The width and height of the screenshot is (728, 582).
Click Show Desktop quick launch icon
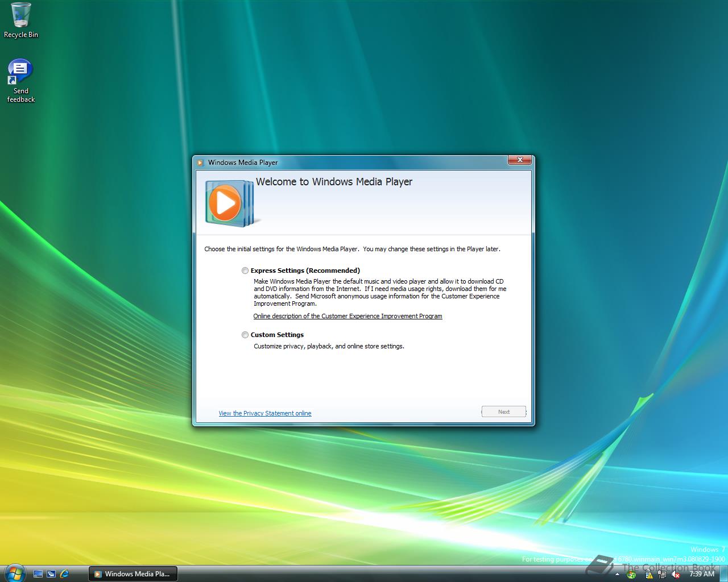point(38,574)
